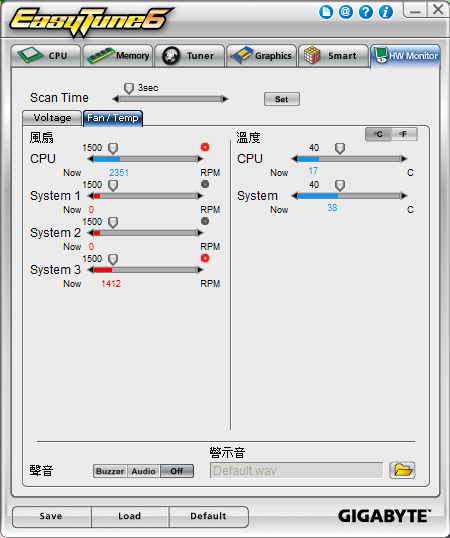Click the @ email icon in title bar
The height and width of the screenshot is (538, 450).
tap(346, 12)
